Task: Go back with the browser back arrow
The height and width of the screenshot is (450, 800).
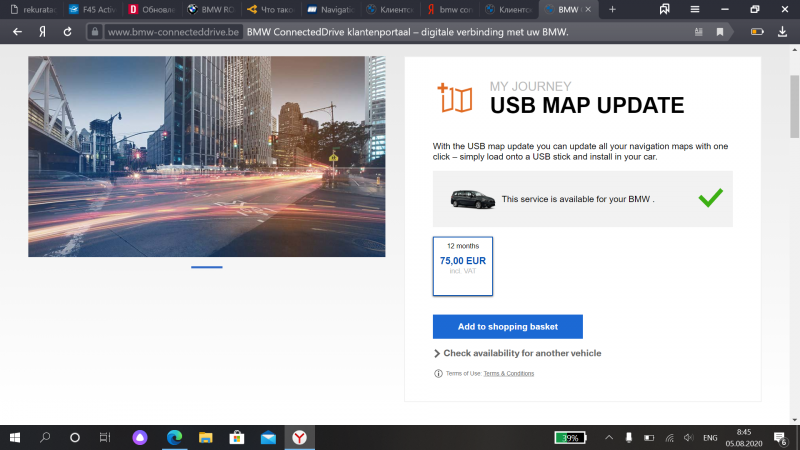Action: point(17,32)
